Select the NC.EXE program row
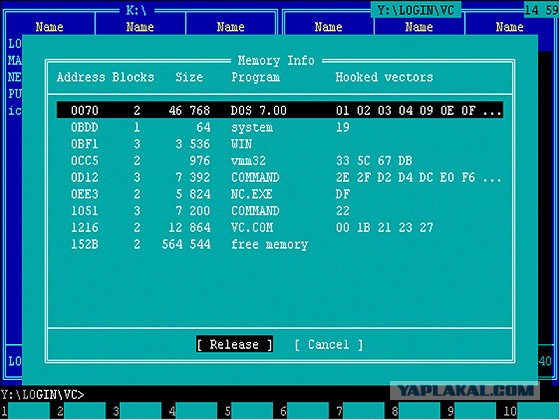The height and width of the screenshot is (420, 560). [x=280, y=194]
